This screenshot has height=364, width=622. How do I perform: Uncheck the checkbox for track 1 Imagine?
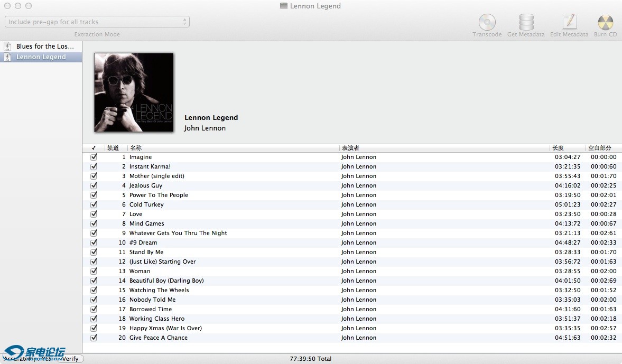point(94,157)
